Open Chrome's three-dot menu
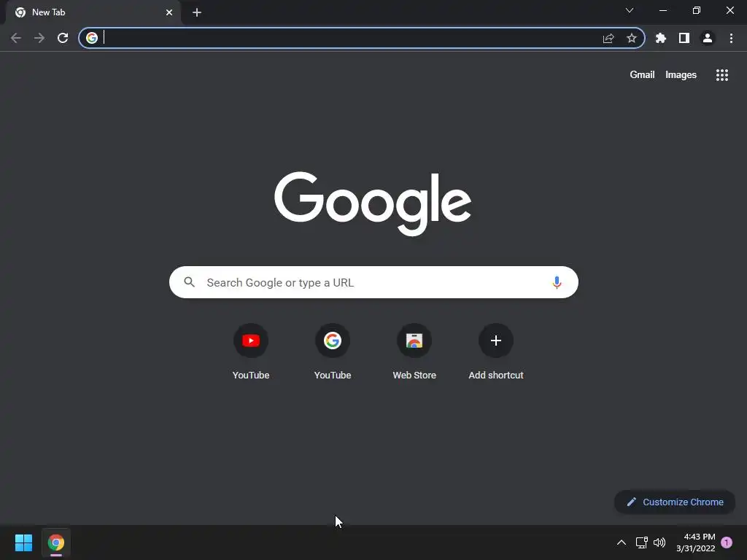Screen dimensions: 747x560 pos(731,38)
